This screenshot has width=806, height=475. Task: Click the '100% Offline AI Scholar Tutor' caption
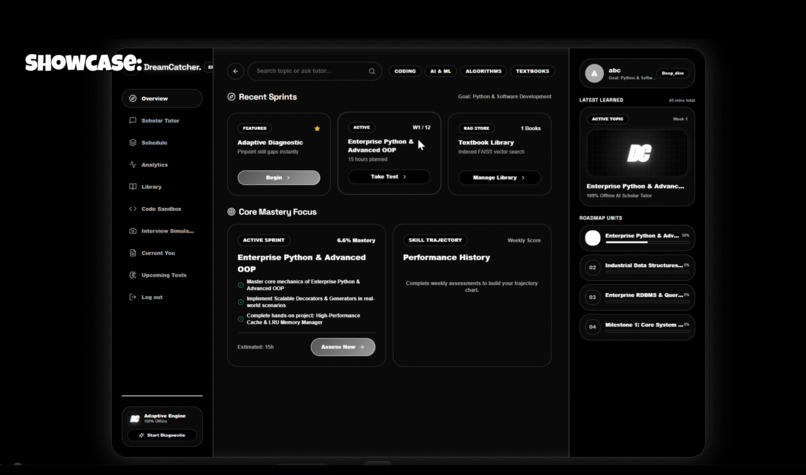tap(619, 195)
